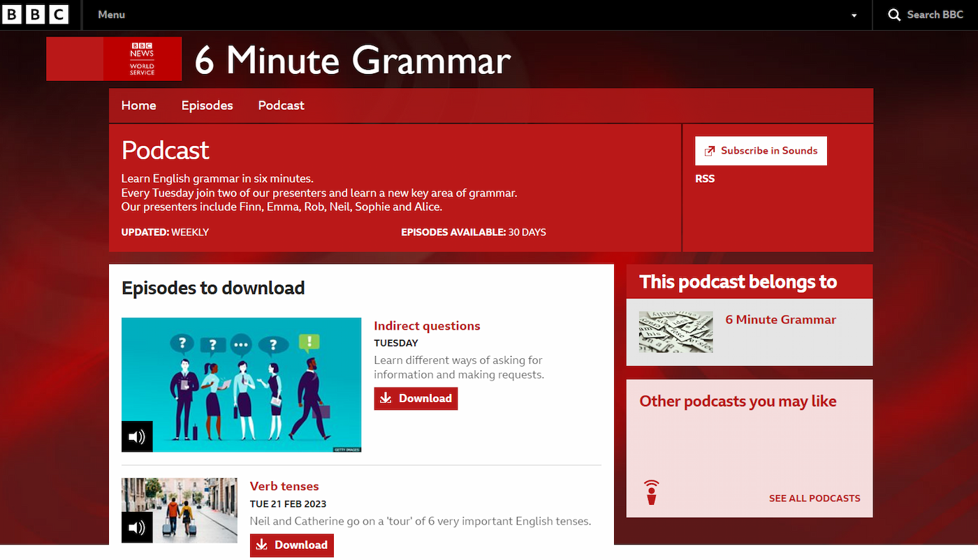
Task: Click Subscribe in Sounds button
Action: coord(761,151)
